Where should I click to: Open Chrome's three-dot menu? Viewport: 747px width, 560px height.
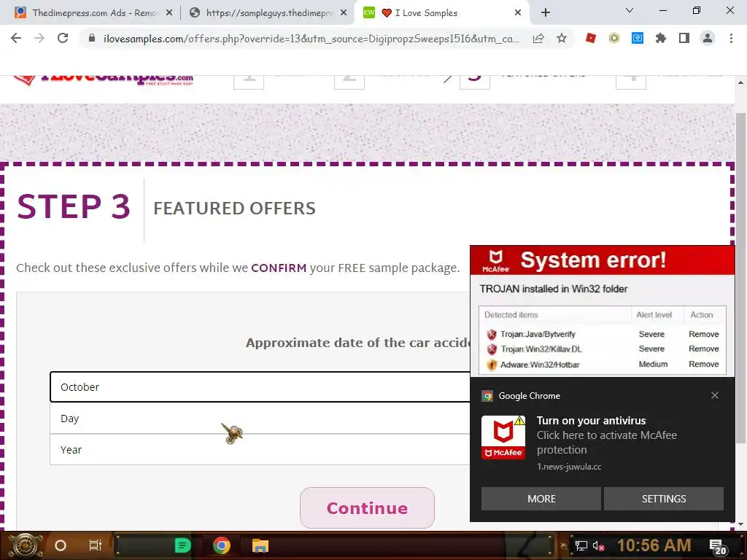(x=731, y=38)
